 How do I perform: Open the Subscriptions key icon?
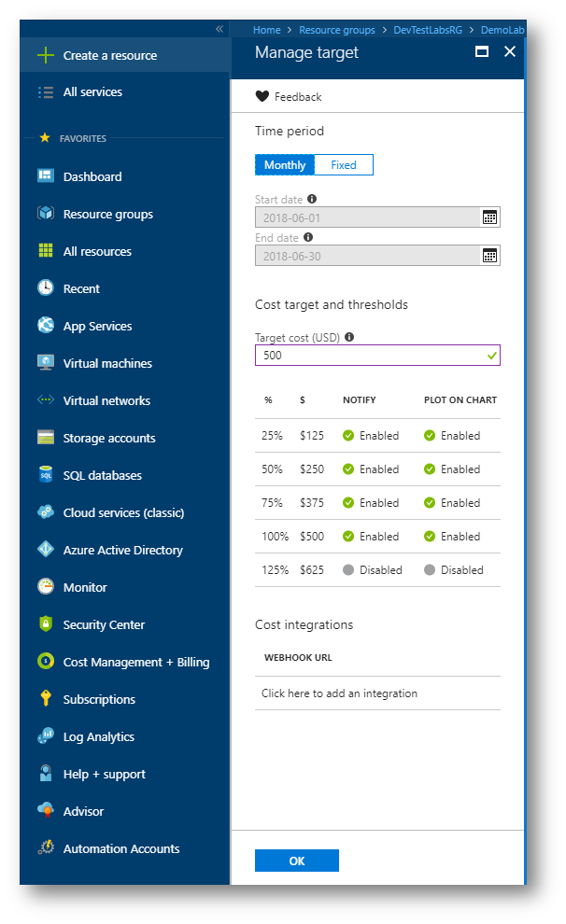point(46,699)
